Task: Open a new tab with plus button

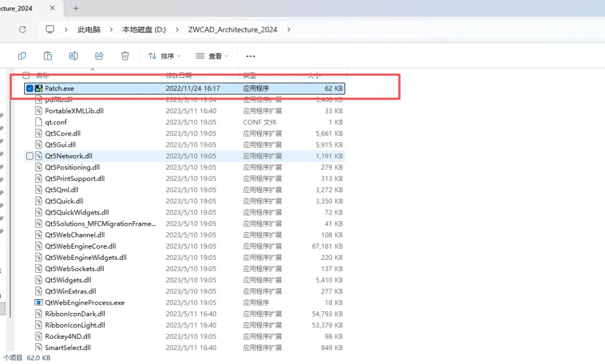Action: point(76,8)
